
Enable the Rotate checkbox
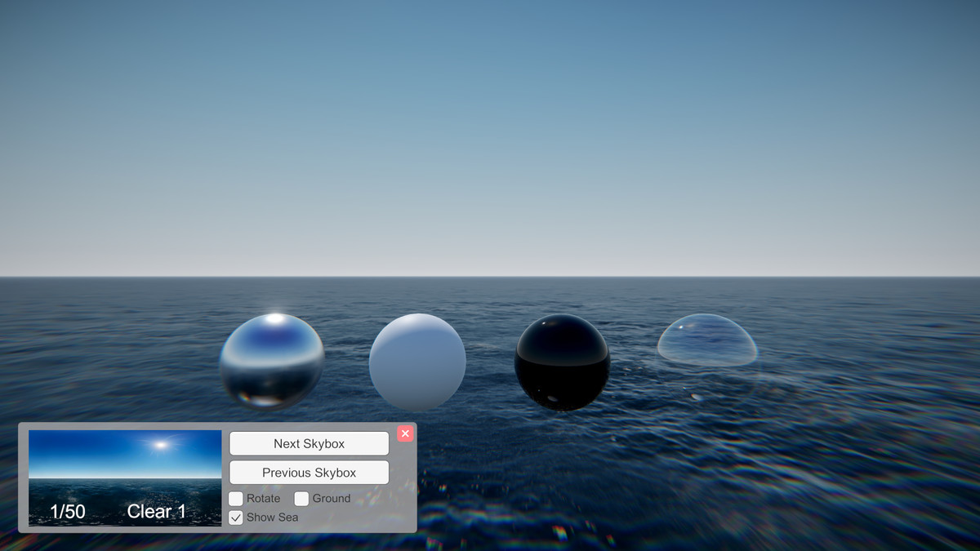point(236,498)
